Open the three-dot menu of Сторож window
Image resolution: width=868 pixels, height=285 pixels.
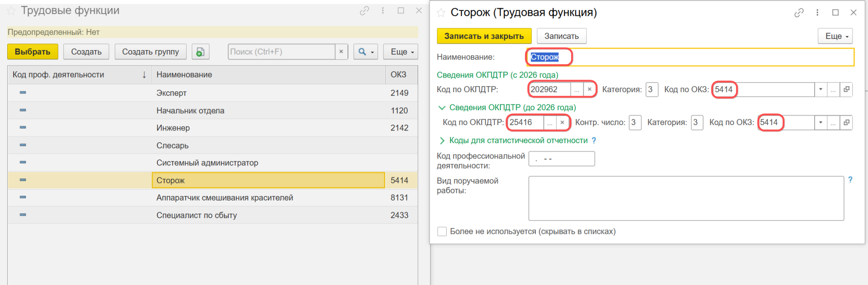click(x=817, y=13)
